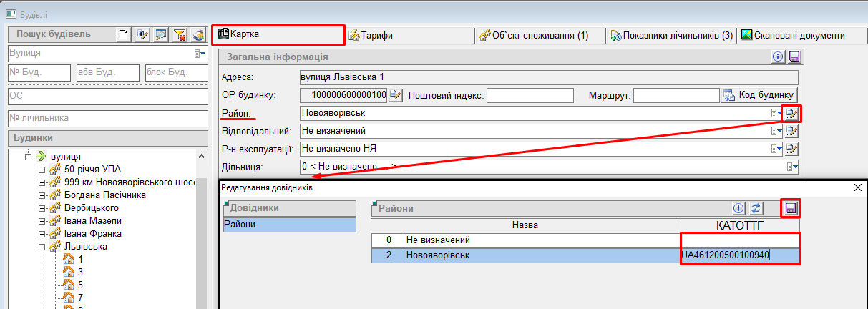868x309 pixels.
Task: Edit the Відповідальний reference list
Action: [791, 131]
